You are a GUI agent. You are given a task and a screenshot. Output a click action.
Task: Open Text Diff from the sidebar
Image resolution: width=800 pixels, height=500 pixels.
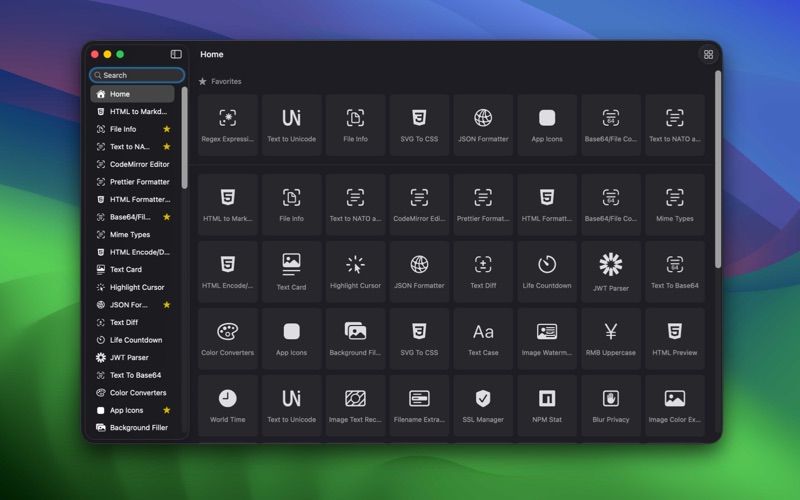coord(124,323)
